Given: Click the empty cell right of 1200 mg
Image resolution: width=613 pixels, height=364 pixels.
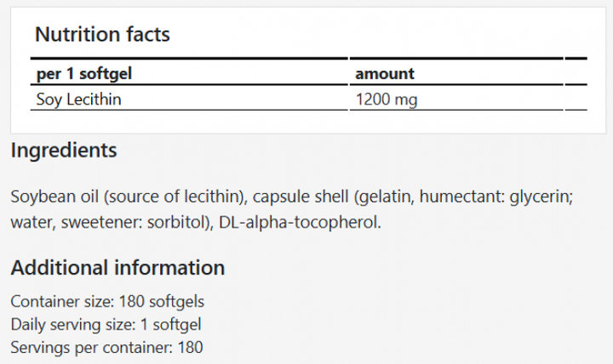Looking at the screenshot, I should (x=576, y=100).
